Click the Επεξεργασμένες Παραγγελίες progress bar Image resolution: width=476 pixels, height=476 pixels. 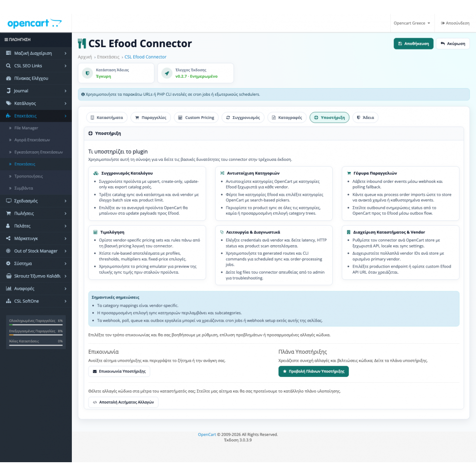pyautogui.click(x=36, y=335)
